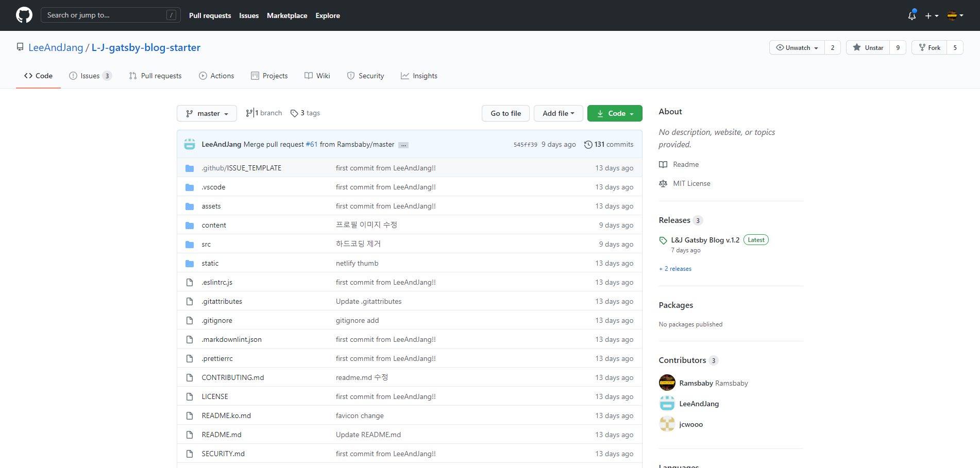Open the master branch dropdown
The height and width of the screenshot is (468, 980).
[x=207, y=113]
